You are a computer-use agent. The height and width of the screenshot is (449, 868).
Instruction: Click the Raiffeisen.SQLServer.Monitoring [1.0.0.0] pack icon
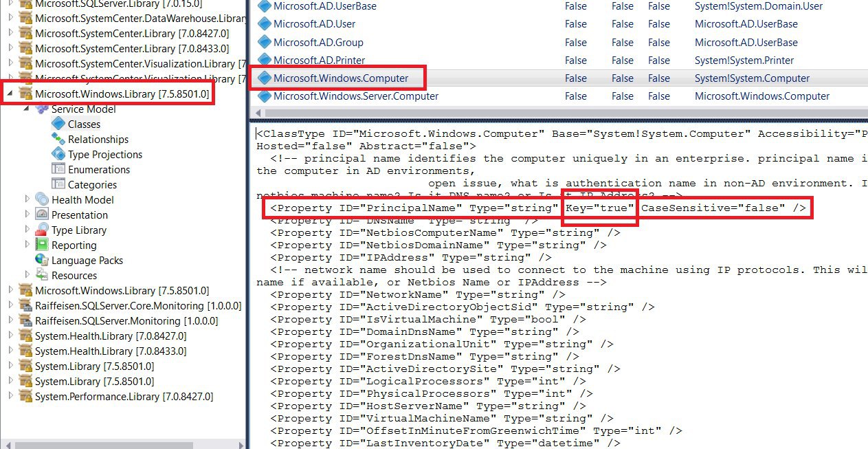pyautogui.click(x=25, y=320)
